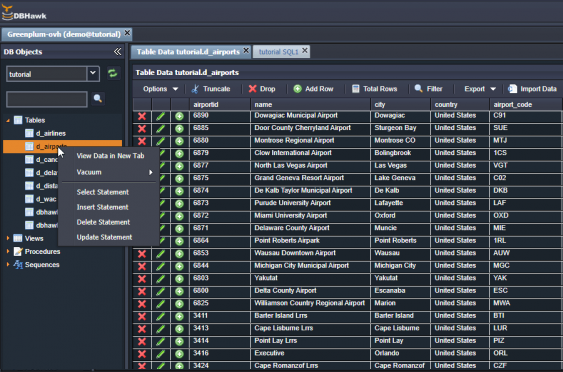Click the name column header
This screenshot has width=563, height=372.
(x=311, y=104)
